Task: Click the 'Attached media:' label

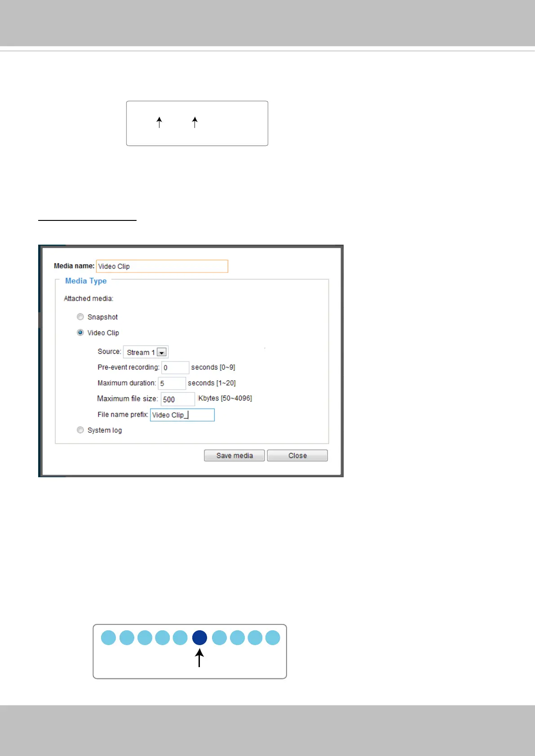Action: click(x=88, y=299)
